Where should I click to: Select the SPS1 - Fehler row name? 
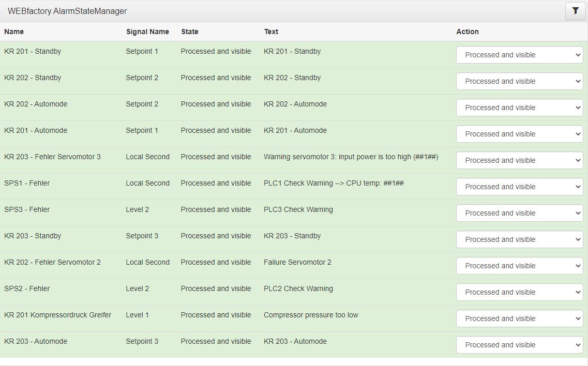[x=27, y=183]
